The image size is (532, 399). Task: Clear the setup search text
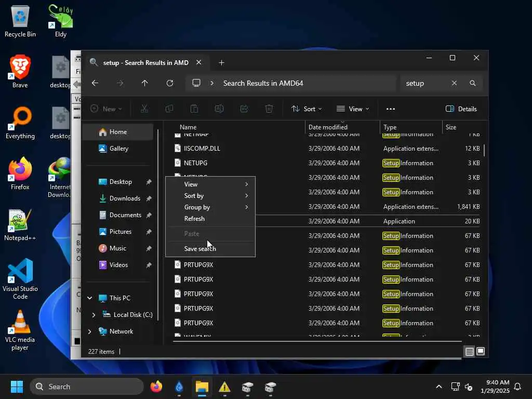[x=454, y=83]
